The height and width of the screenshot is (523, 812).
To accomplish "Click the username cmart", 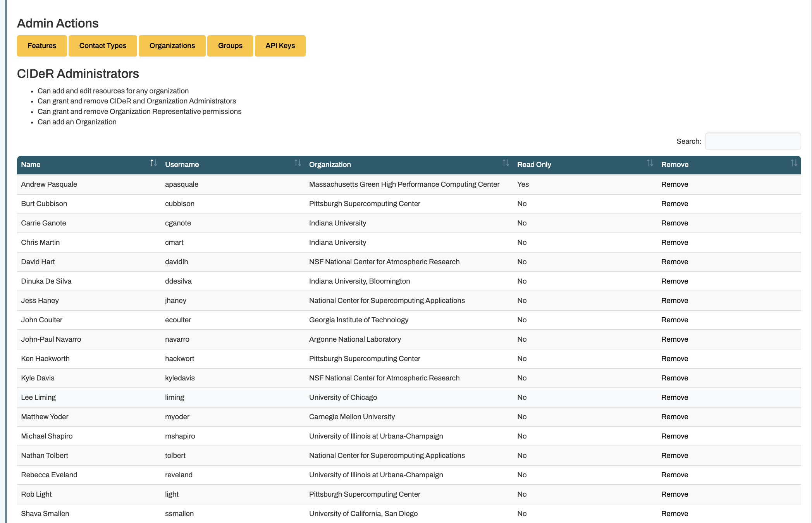I will pyautogui.click(x=174, y=243).
